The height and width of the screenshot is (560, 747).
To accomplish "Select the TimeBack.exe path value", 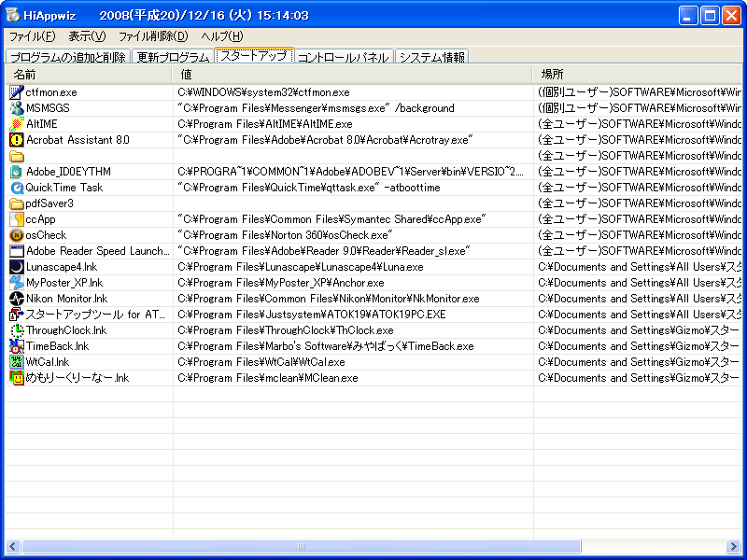I will (325, 346).
